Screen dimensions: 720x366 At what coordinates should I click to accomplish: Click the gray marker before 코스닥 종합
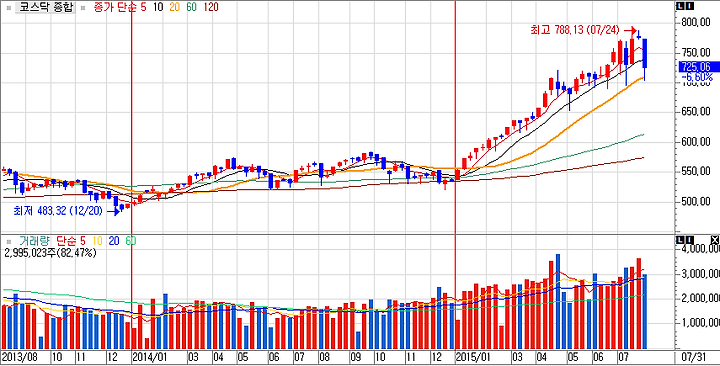(8, 8)
